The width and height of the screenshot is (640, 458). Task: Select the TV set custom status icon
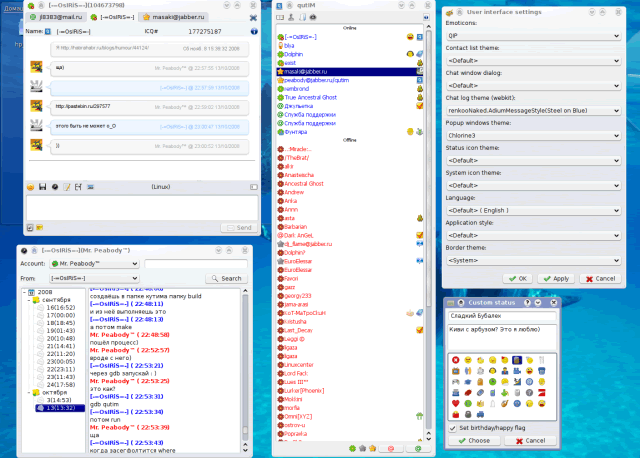click(x=456, y=371)
